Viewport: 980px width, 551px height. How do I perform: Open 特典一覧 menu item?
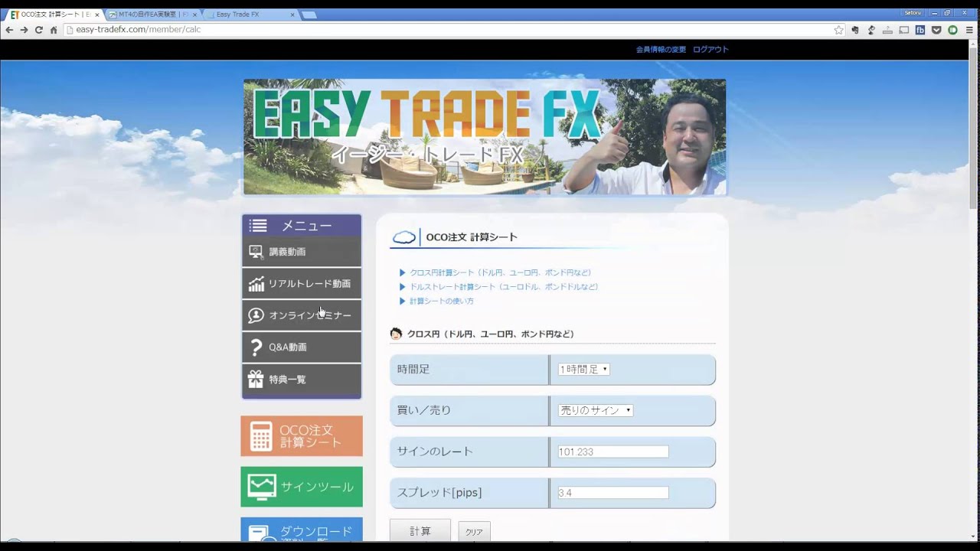pos(302,380)
